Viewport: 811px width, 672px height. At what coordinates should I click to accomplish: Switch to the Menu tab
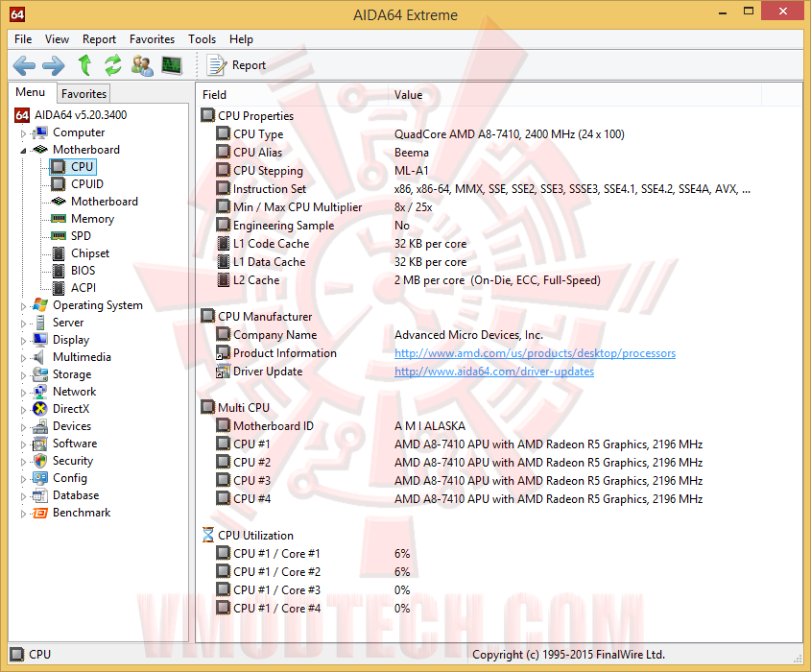[31, 92]
